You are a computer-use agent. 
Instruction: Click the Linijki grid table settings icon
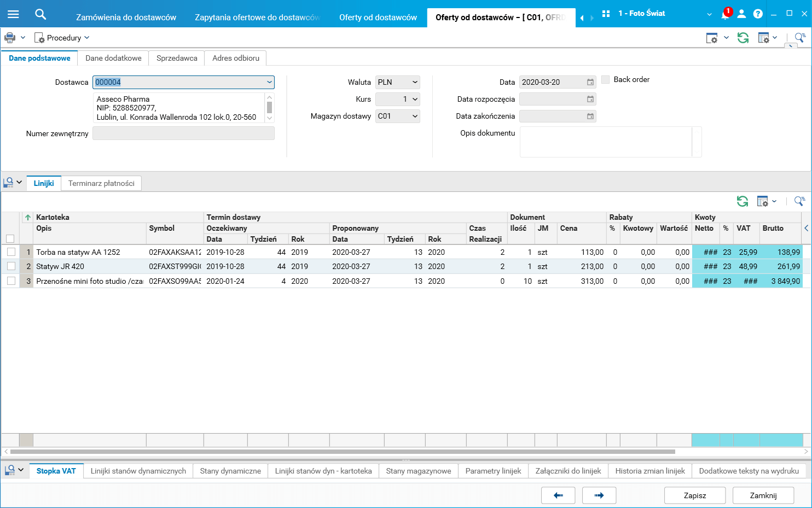[x=763, y=201]
